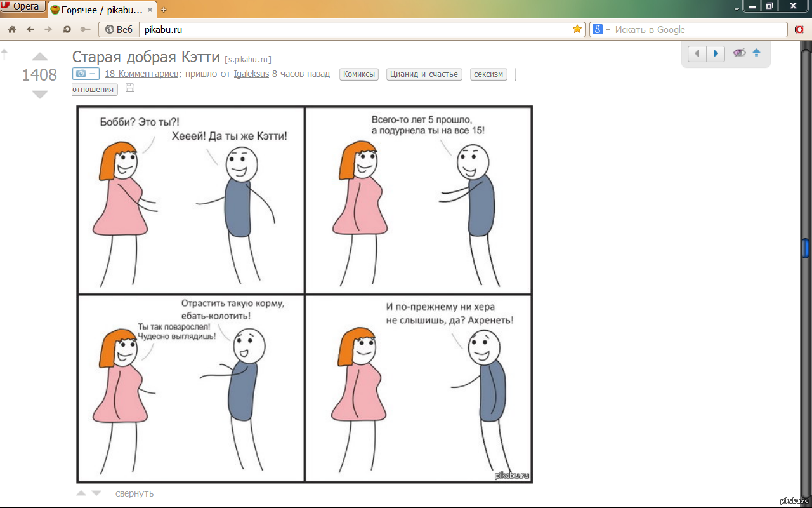
Task: Select the "Горячее / pikabu" tab
Action: (100, 10)
